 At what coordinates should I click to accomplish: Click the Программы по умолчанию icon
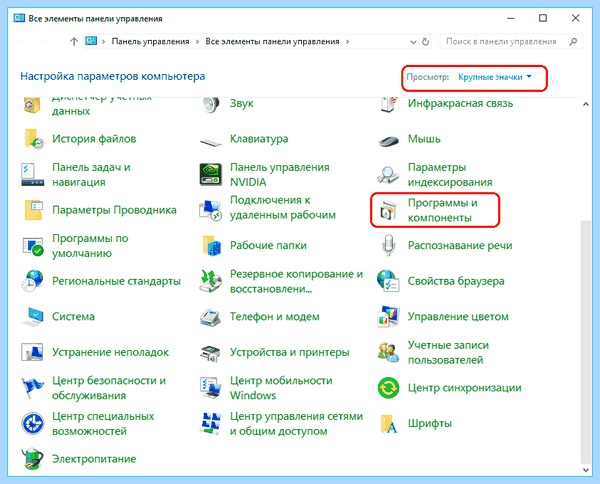(x=33, y=246)
